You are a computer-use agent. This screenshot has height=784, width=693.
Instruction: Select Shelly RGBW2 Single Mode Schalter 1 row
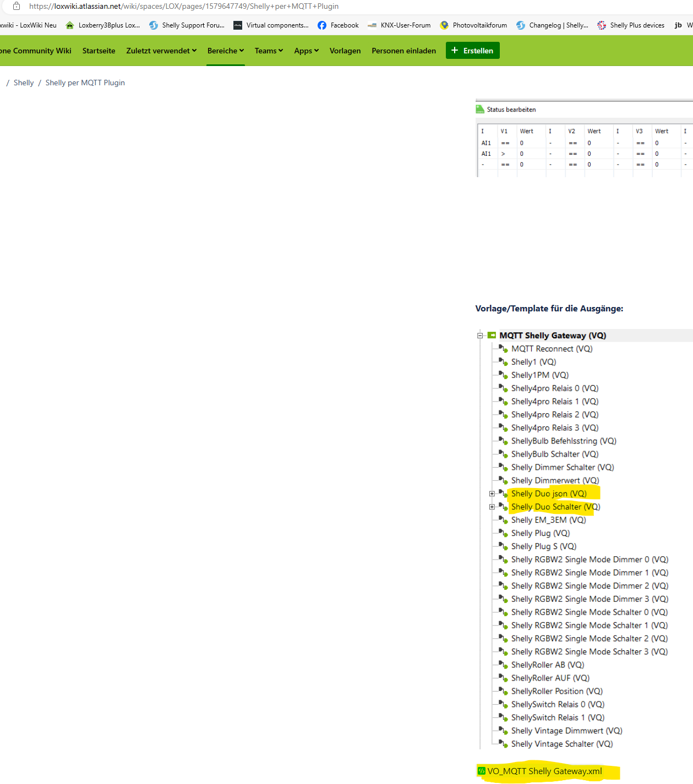coord(590,626)
